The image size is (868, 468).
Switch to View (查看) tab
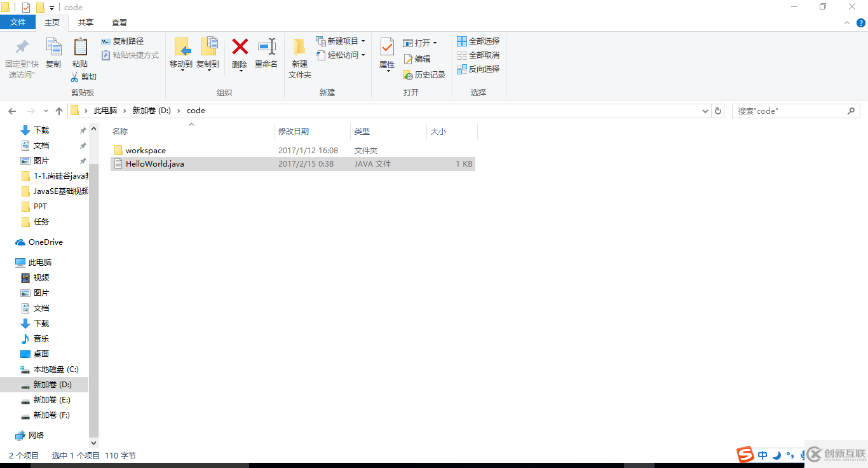point(119,23)
